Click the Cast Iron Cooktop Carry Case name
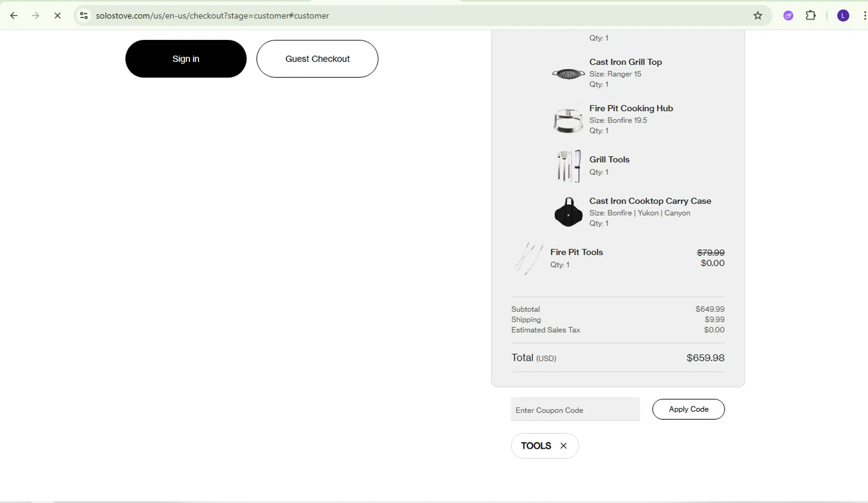Screen dimensions: 868x503 [650, 201]
